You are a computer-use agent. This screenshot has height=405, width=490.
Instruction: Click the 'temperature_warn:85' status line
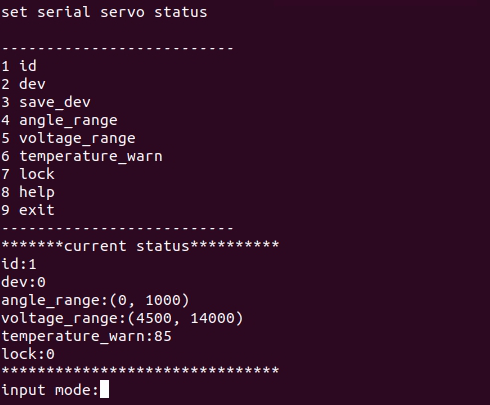click(86, 336)
